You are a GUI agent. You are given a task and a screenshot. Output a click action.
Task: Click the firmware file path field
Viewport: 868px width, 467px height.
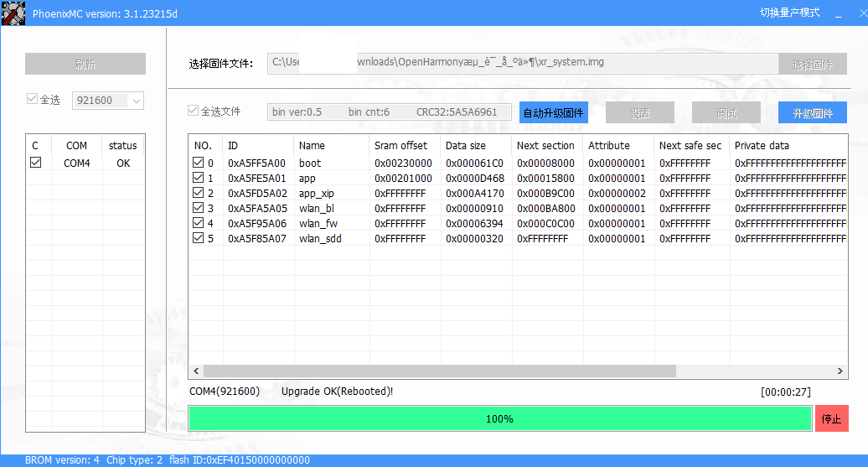[522, 63]
